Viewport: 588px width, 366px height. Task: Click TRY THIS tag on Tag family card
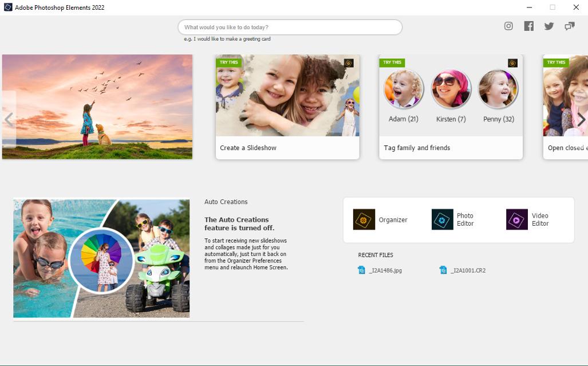tap(392, 62)
